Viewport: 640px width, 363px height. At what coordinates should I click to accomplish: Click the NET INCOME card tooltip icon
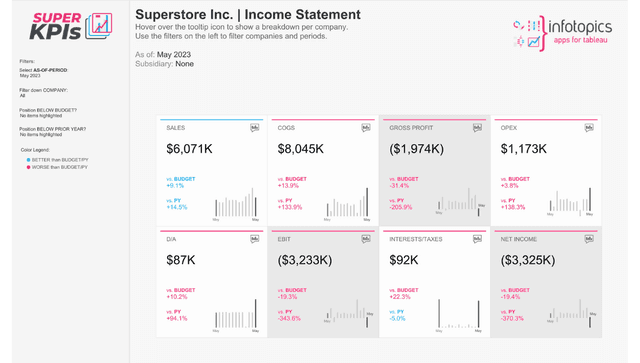click(589, 239)
